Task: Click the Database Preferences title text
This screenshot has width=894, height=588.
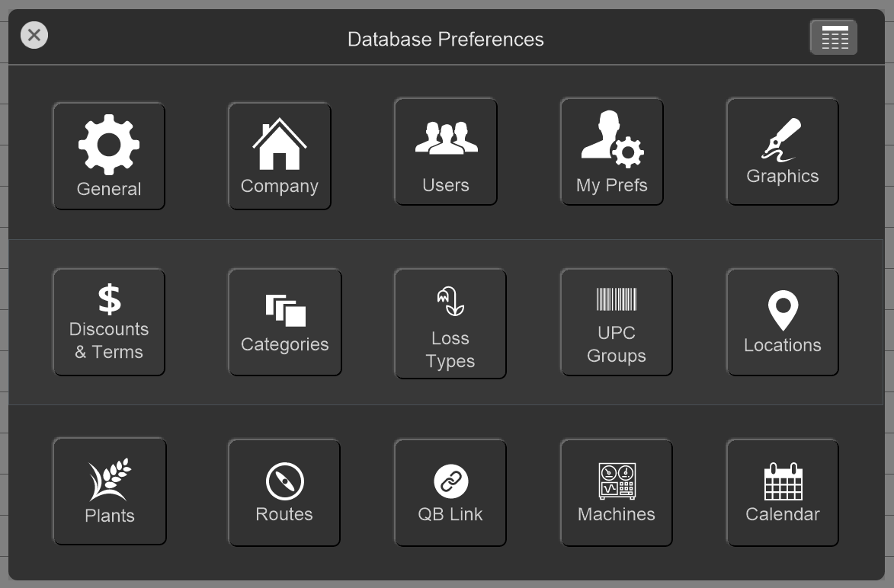Action: click(x=446, y=40)
